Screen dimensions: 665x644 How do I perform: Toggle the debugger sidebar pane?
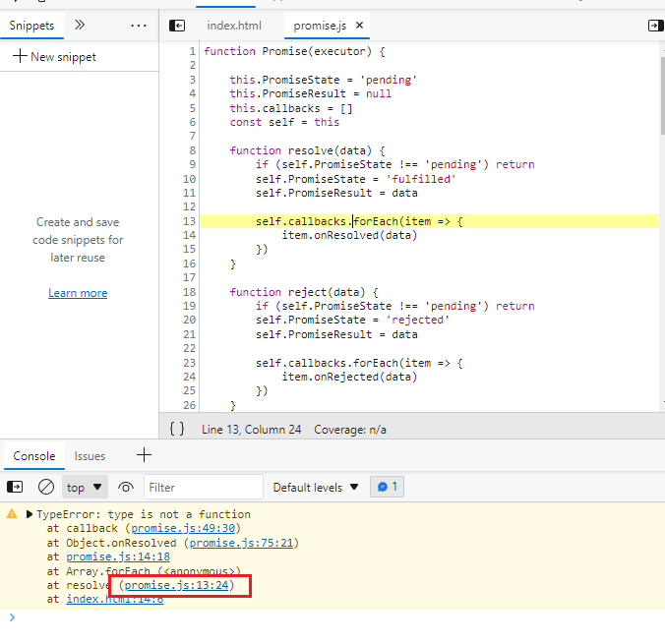pyautogui.click(x=655, y=26)
